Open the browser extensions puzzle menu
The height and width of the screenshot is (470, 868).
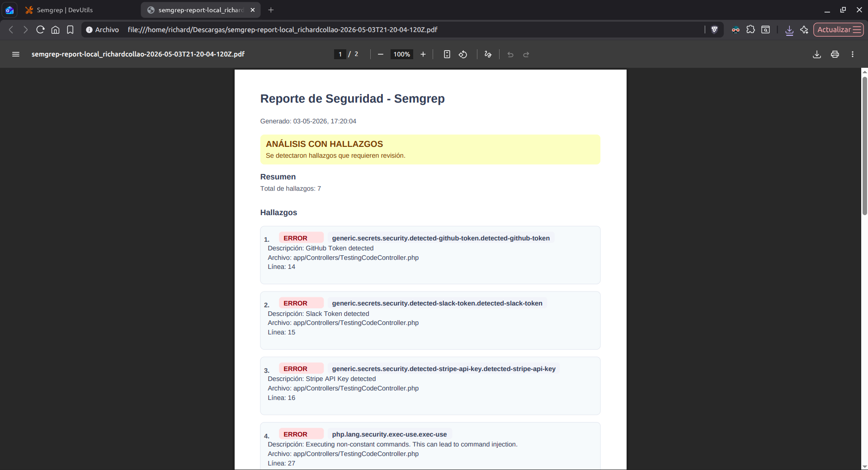(750, 29)
